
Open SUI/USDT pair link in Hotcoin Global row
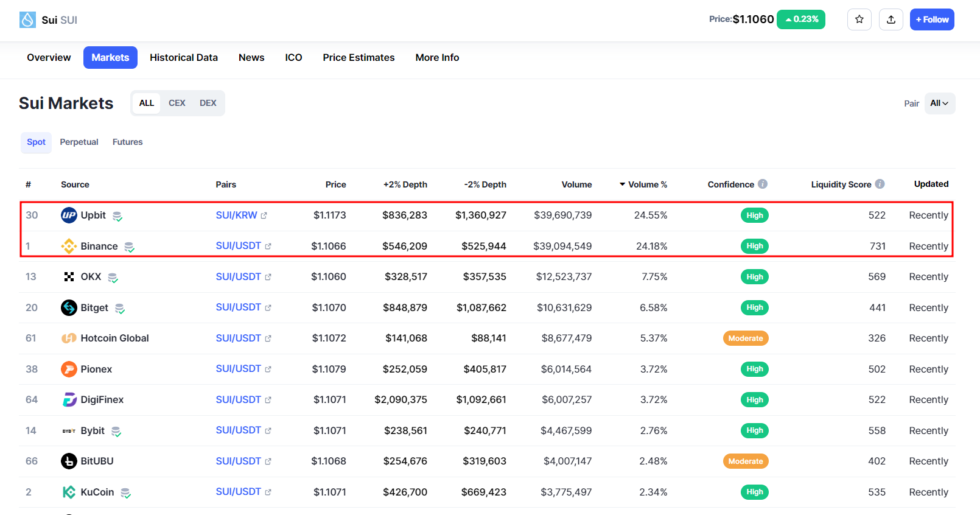coord(238,338)
